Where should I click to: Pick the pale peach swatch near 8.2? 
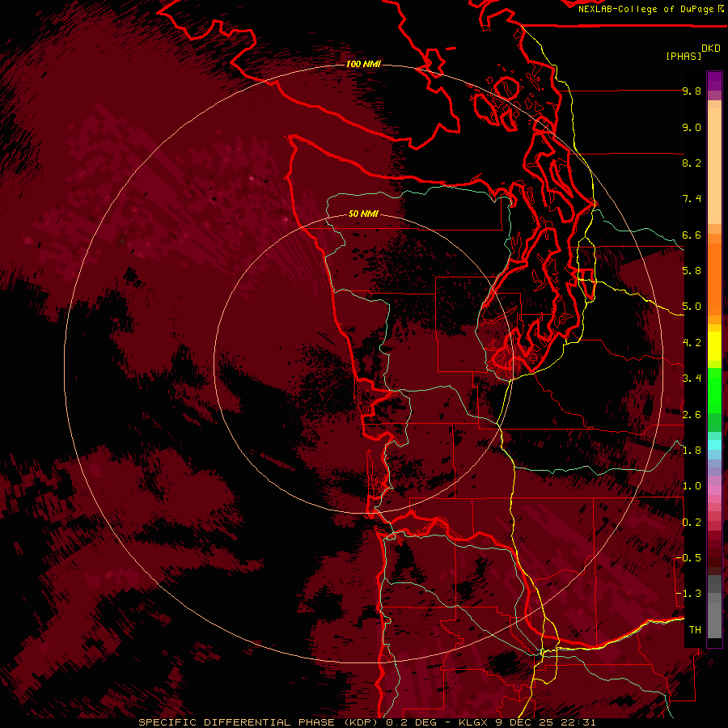pyautogui.click(x=714, y=166)
